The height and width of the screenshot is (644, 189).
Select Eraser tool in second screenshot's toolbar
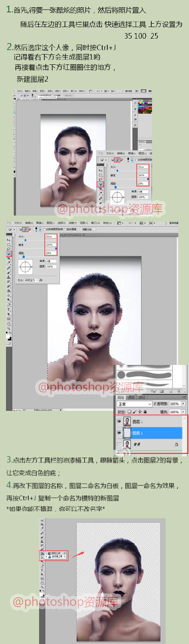pyautogui.click(x=9, y=286)
